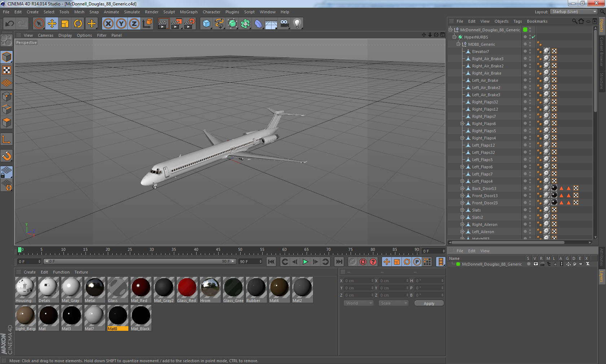
Task: Open the deformer objects icon
Action: [258, 24]
